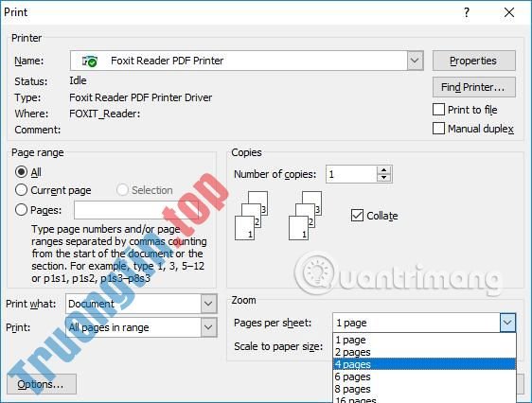Click the 'FOXIT_Reader:' location text
The image size is (532, 403).
click(x=104, y=114)
